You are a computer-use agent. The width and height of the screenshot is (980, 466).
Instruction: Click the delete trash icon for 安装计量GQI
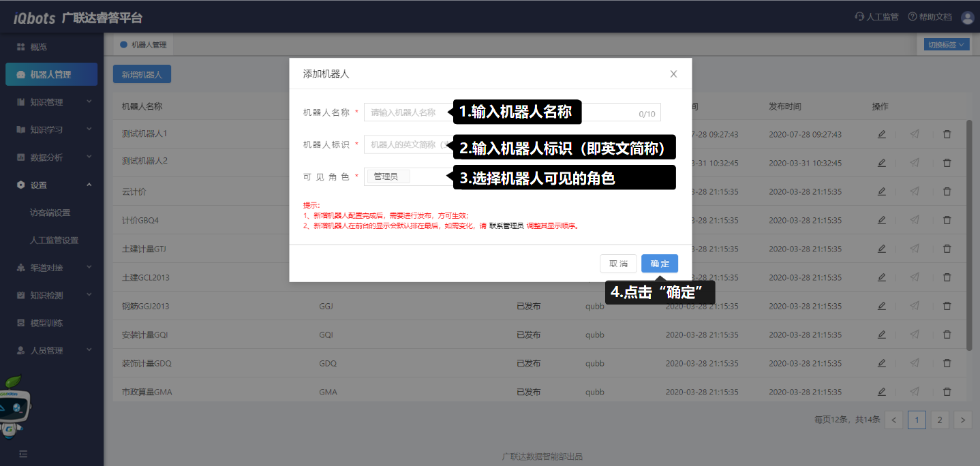(x=947, y=335)
